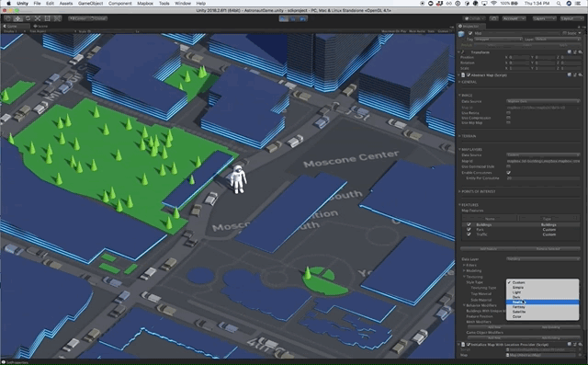This screenshot has width=588, height=365.
Task: Open the GameObject menu
Action: tap(89, 4)
